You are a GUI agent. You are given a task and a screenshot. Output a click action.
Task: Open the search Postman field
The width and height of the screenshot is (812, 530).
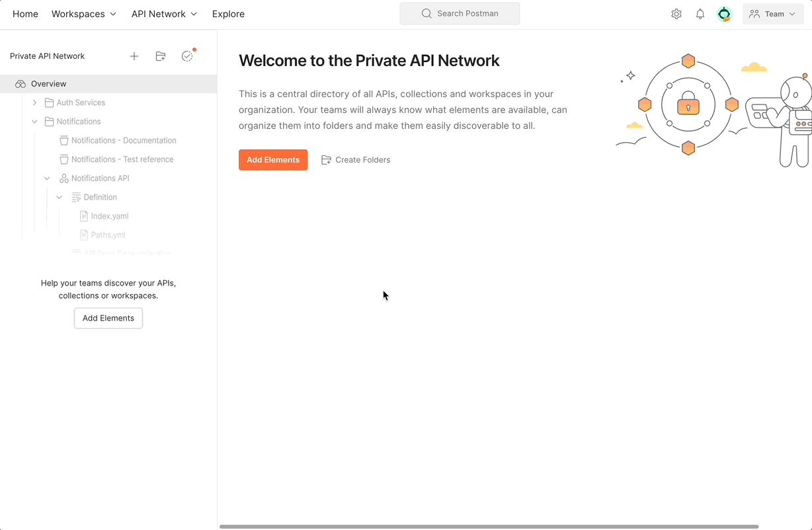(x=459, y=13)
